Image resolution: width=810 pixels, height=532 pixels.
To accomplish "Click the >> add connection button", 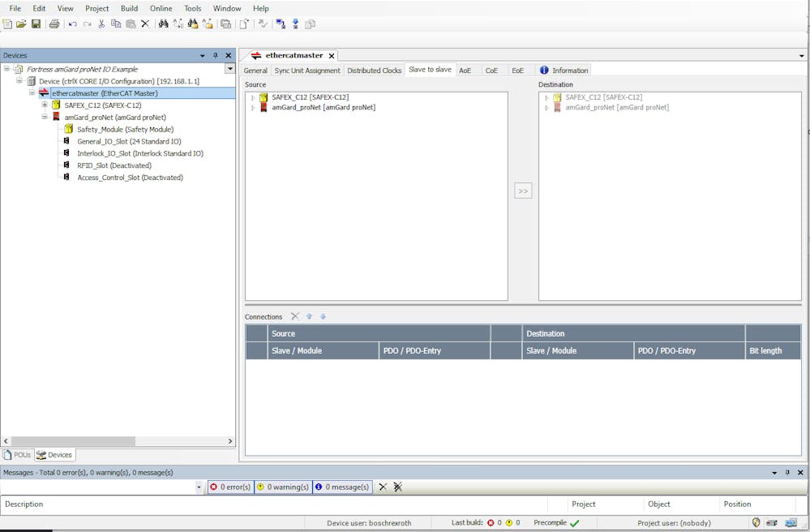I will click(x=523, y=191).
